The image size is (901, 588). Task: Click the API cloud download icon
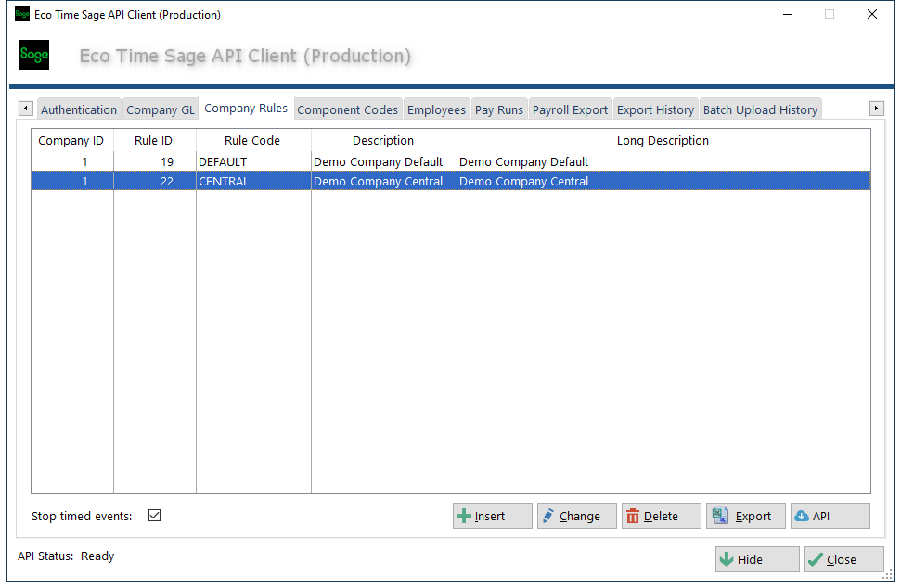point(801,517)
